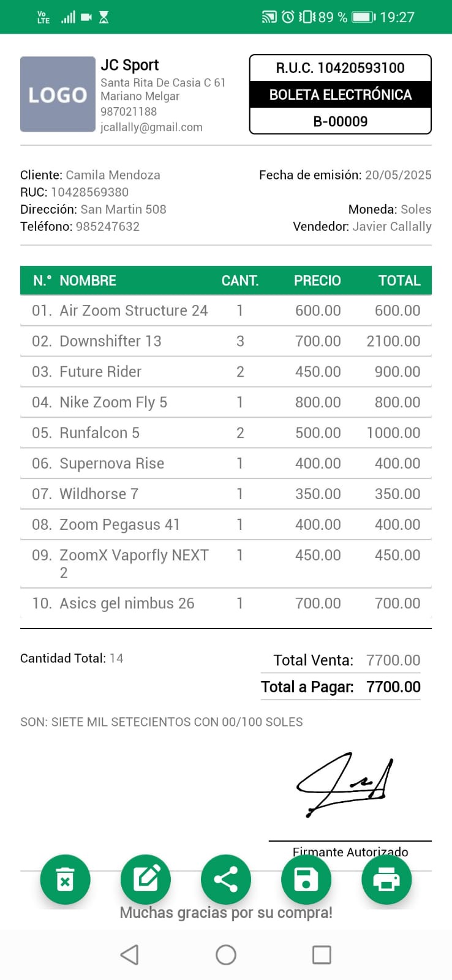Tap the NOMBRE column header
452x980 pixels.
coord(88,281)
